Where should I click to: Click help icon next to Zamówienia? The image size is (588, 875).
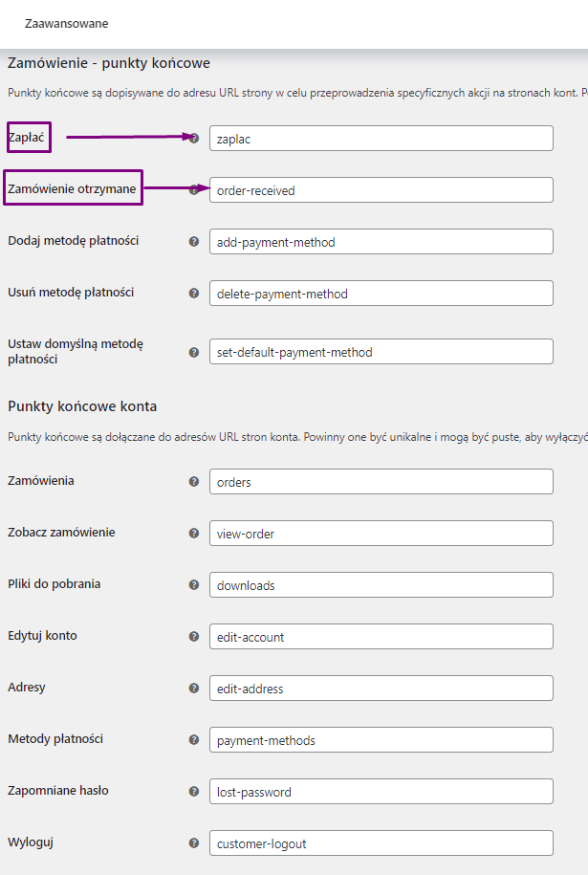click(x=194, y=482)
